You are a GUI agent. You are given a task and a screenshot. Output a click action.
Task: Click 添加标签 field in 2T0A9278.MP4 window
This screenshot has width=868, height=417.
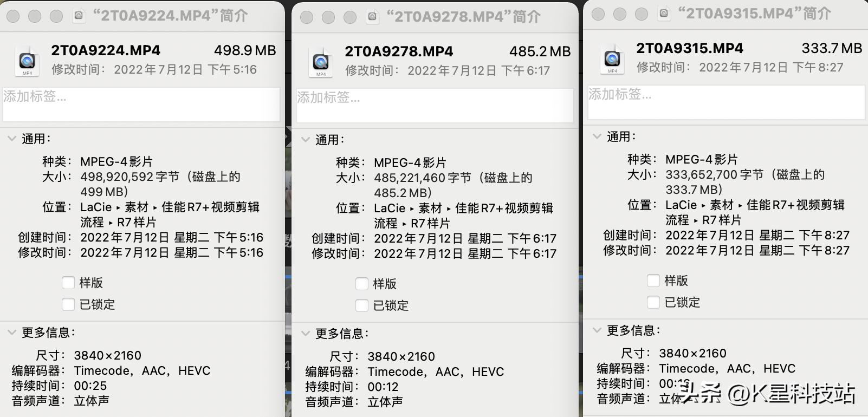tap(435, 106)
